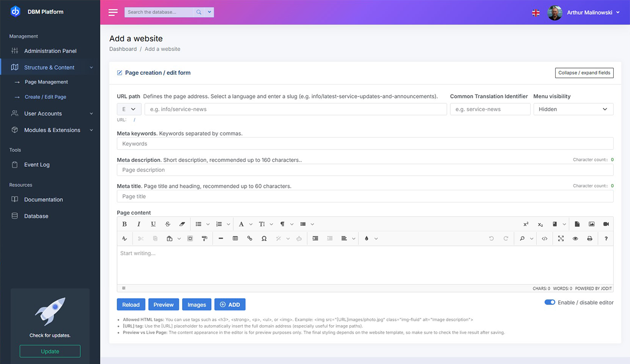Screen dimensions: 630x364
Task: Open the font text color tool
Action: point(241,224)
